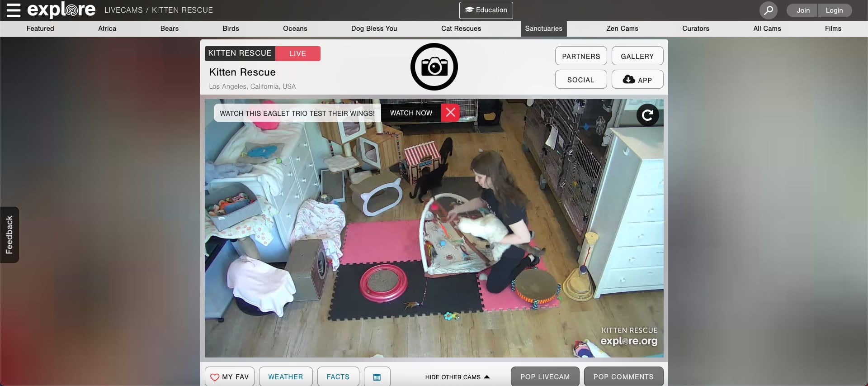868x386 pixels.
Task: Reload the live stream with refresh icon
Action: 647,115
